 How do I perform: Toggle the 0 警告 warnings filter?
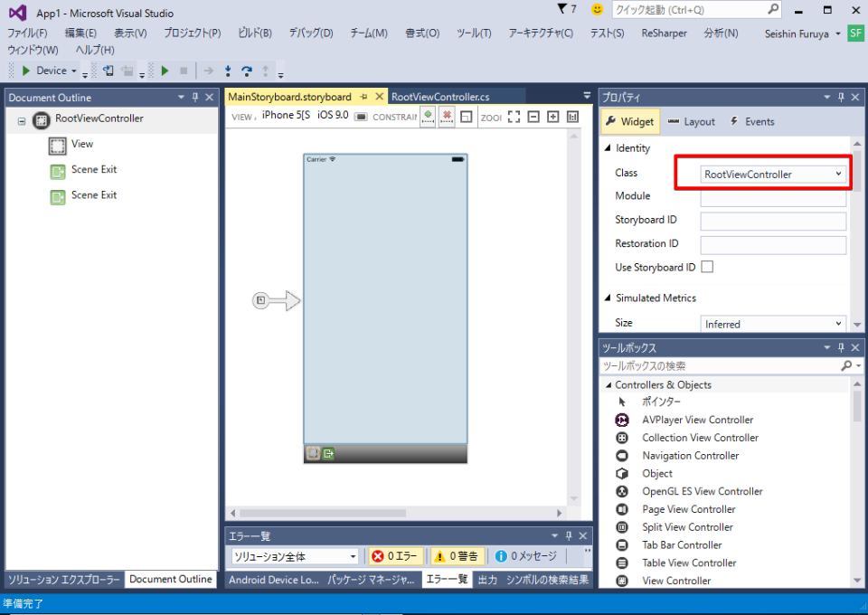457,555
